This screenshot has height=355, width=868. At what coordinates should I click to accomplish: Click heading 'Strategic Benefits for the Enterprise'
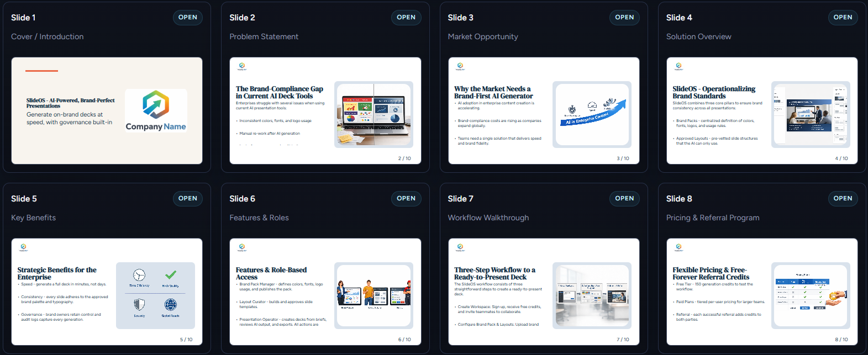57,273
